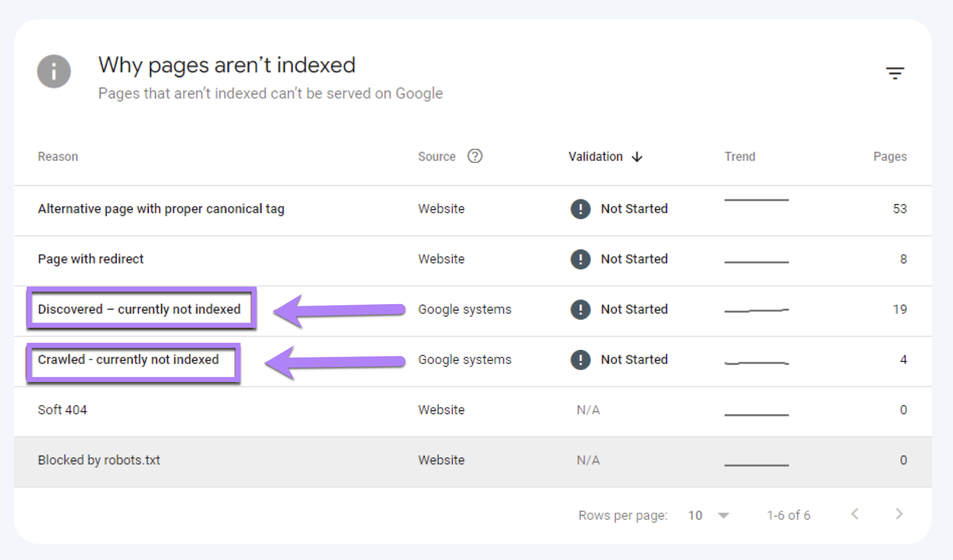Open the Source column help tooltip
The image size is (953, 560).
[x=475, y=156]
